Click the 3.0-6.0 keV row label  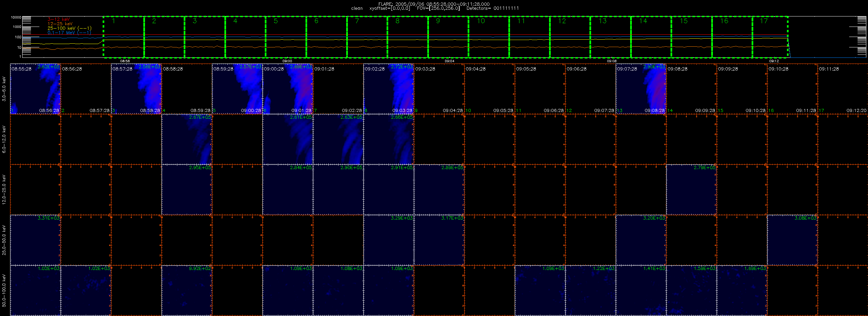[x=4, y=89]
